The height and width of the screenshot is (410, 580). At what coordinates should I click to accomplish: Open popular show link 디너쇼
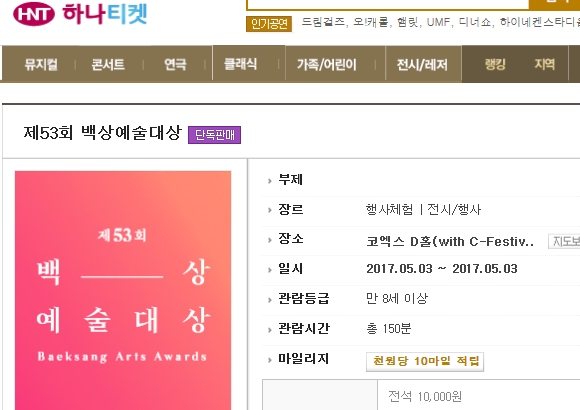[475, 22]
